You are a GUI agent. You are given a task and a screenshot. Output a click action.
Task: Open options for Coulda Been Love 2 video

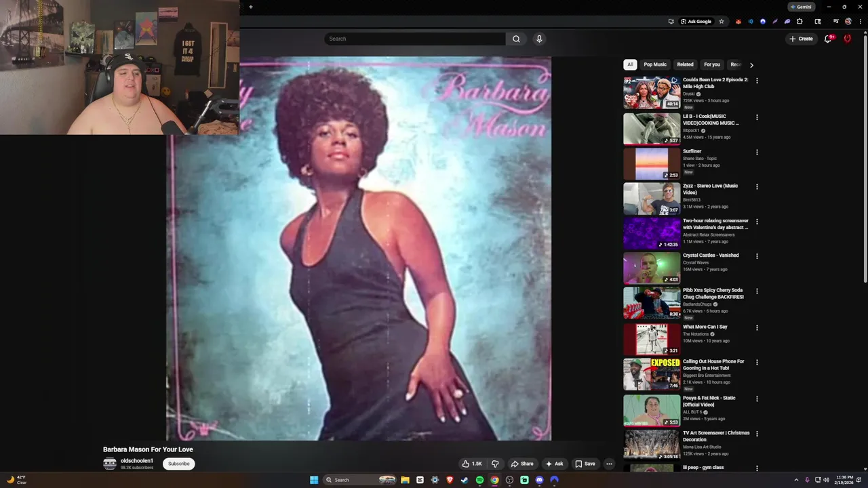[757, 81]
